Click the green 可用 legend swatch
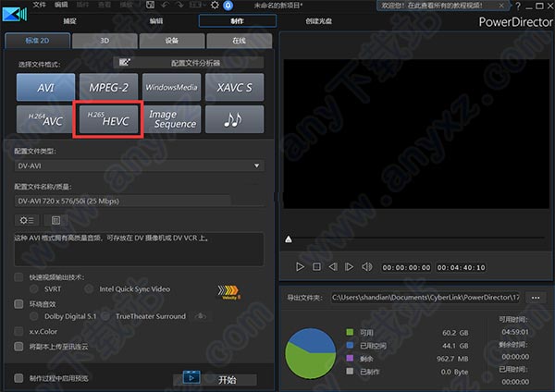 point(350,332)
